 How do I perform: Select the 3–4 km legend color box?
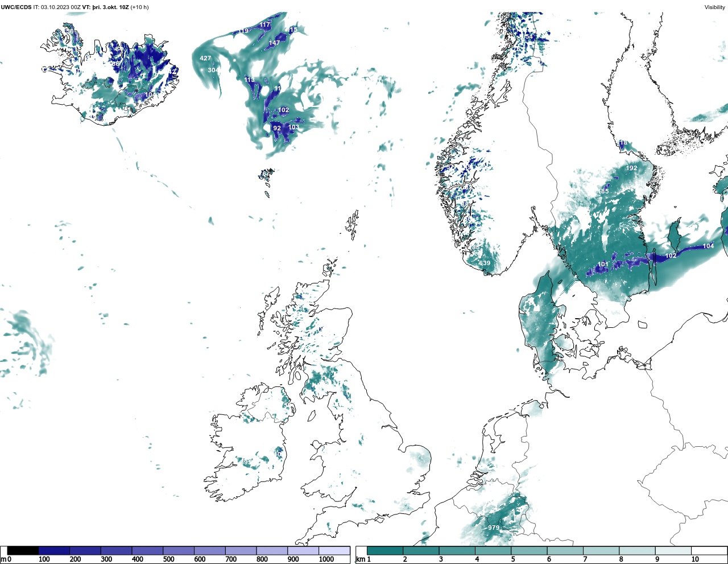point(457,550)
